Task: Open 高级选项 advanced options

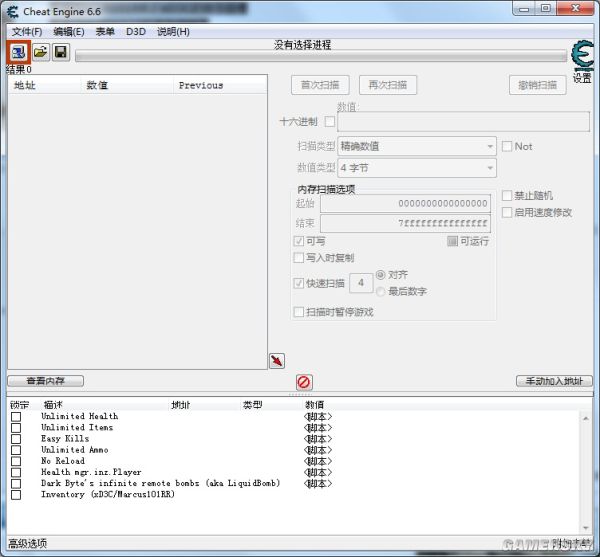Action: pyautogui.click(x=28, y=544)
